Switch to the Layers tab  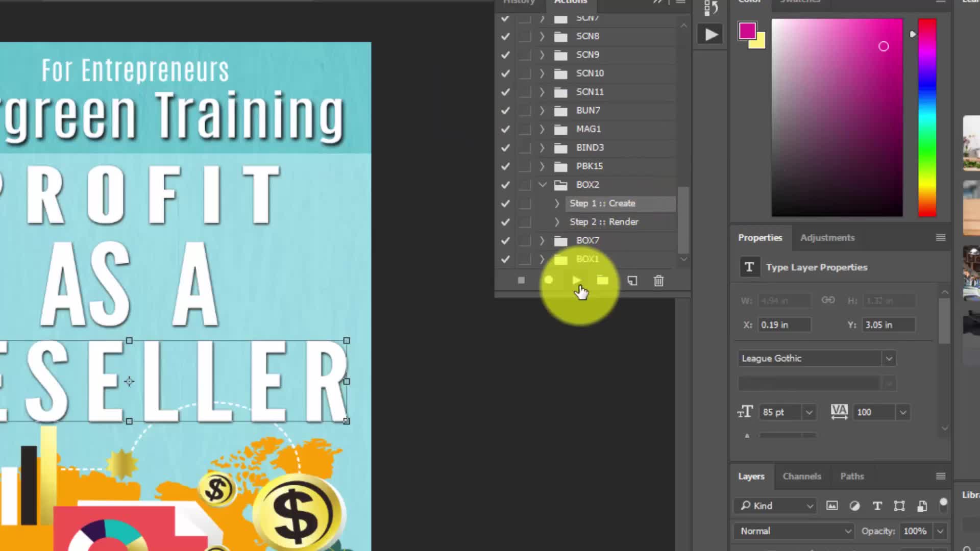click(751, 476)
